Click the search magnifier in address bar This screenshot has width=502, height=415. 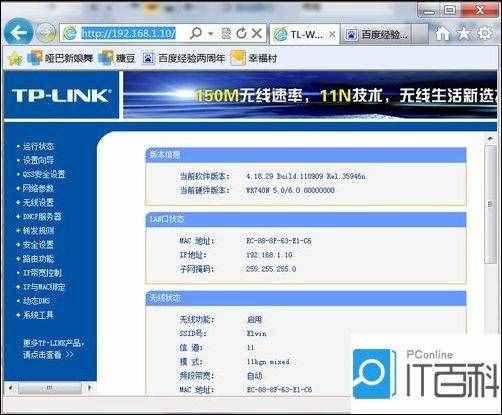[x=196, y=33]
